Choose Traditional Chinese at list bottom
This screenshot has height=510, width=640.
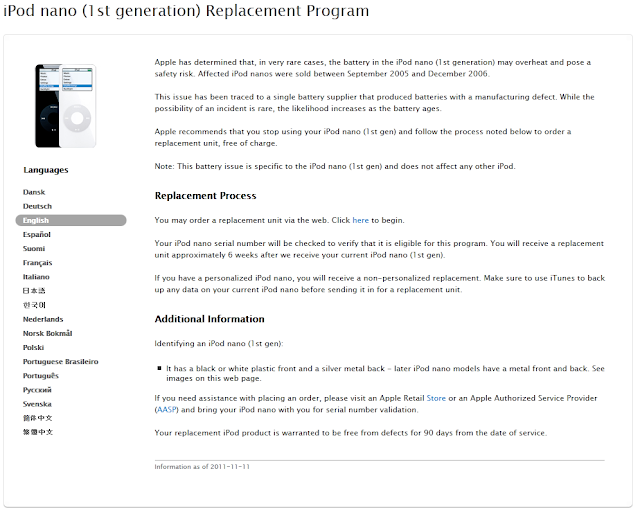tap(38, 432)
